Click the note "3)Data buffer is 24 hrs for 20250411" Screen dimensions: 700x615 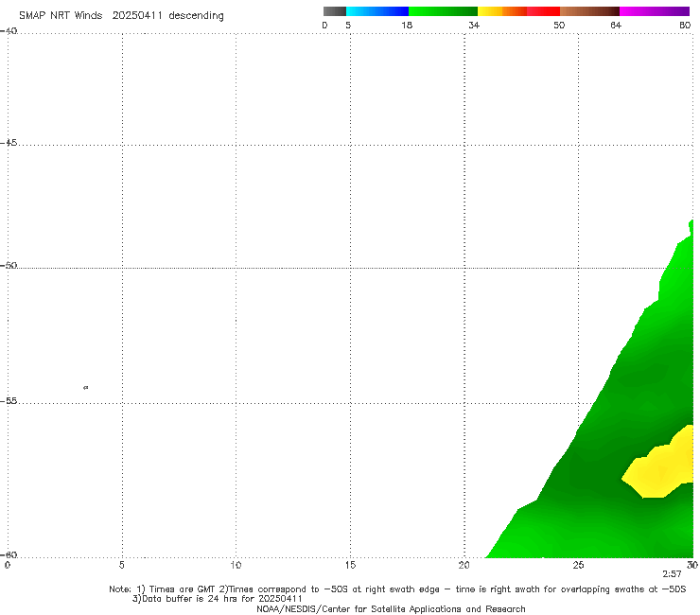coord(217,599)
